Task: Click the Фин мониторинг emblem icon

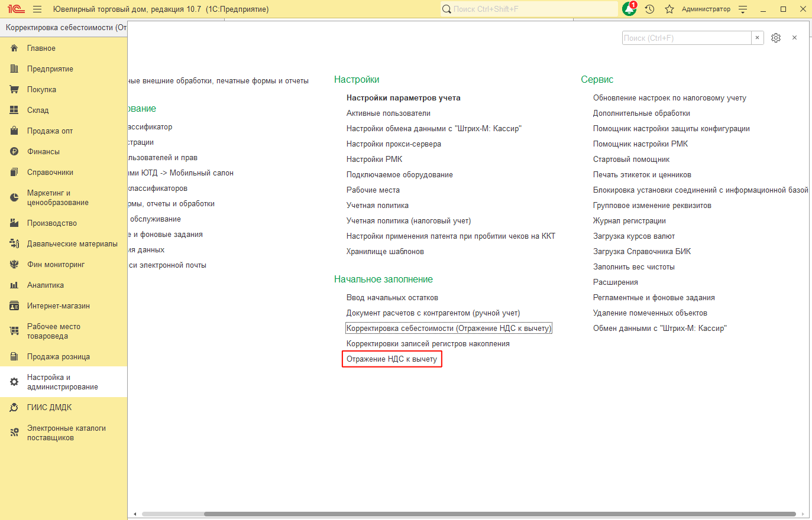Action: tap(14, 265)
